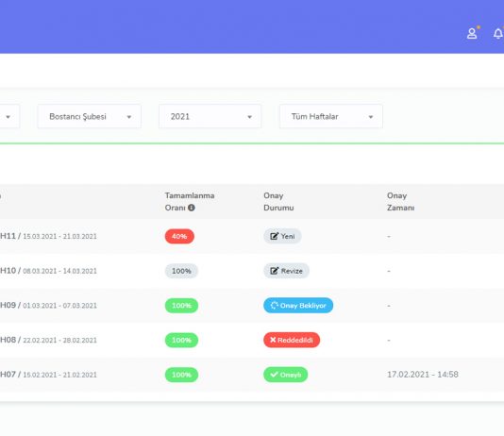Open the Tüm Haftalar weeks dropdown
This screenshot has height=436, width=504.
click(331, 116)
